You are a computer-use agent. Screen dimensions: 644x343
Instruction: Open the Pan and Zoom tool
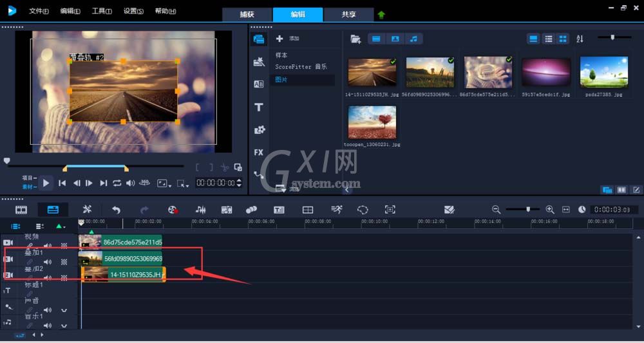click(390, 210)
